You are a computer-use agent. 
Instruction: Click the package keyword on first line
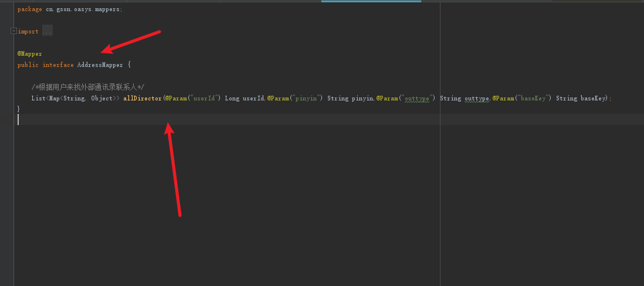[30, 9]
